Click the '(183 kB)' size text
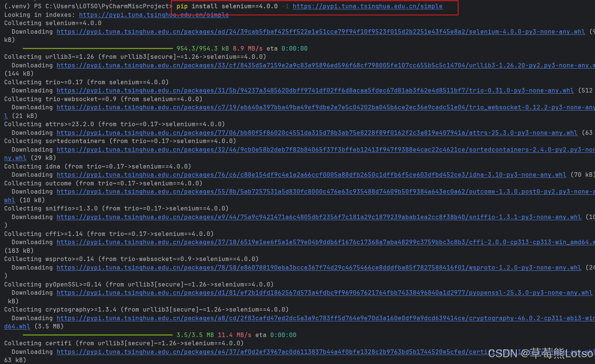The image size is (595, 364). 19,251
